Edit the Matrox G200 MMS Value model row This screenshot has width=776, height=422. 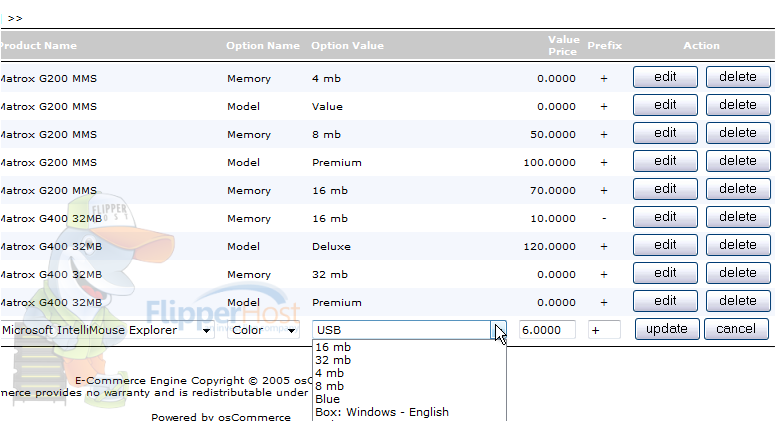click(x=665, y=105)
